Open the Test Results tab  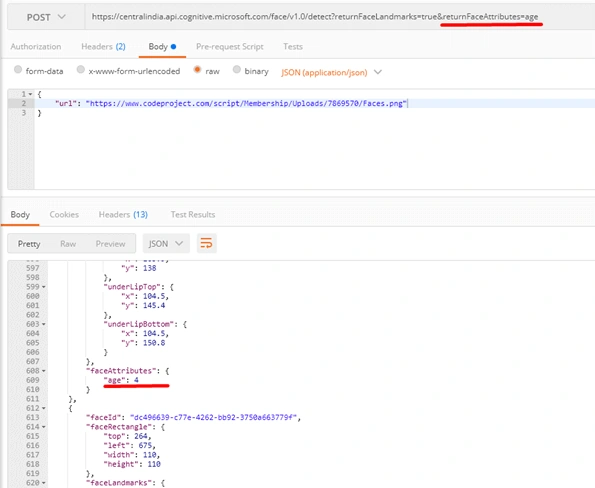pos(193,215)
